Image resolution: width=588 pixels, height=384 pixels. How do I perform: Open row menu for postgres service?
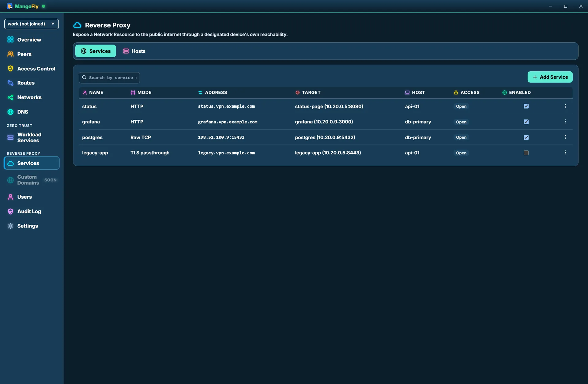tap(565, 137)
